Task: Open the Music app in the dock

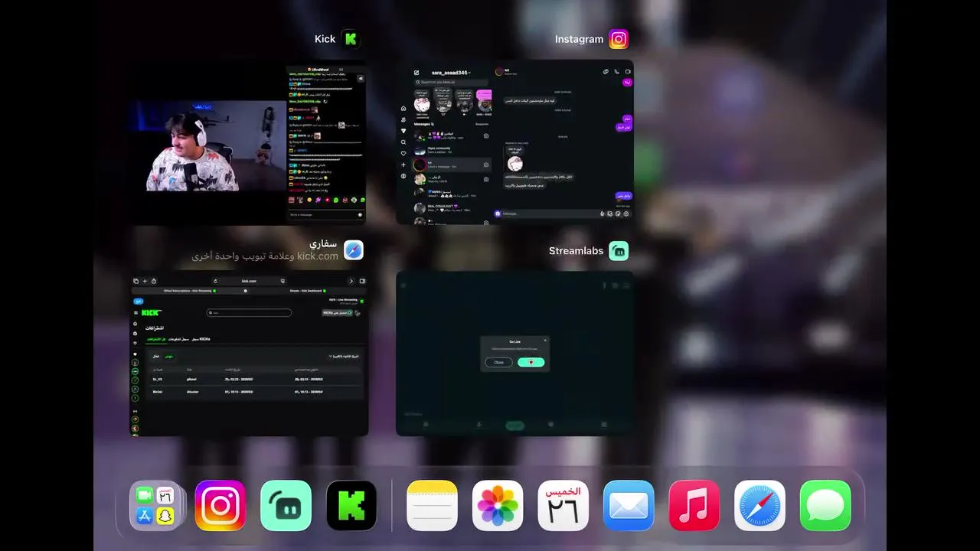Action: click(694, 506)
